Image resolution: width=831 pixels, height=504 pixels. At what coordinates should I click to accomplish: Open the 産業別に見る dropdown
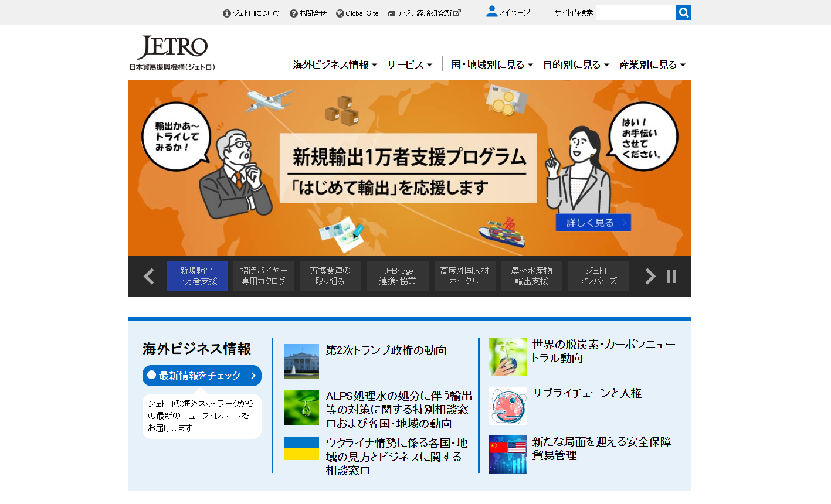click(651, 65)
